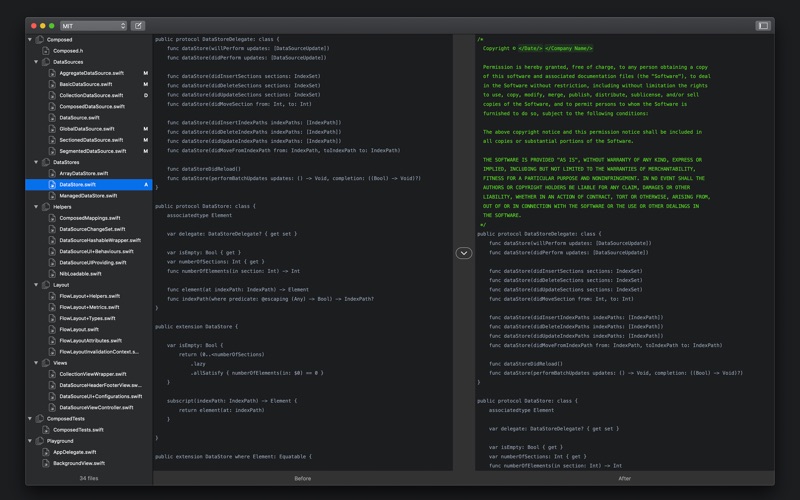This screenshot has width=800, height=500.
Task: Collapse the Composed root group
Action: (30, 39)
